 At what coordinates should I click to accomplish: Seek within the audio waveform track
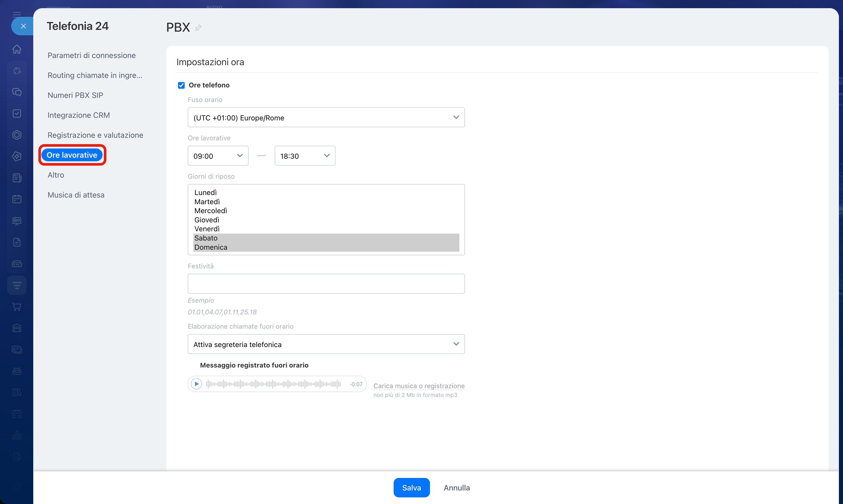tap(273, 384)
